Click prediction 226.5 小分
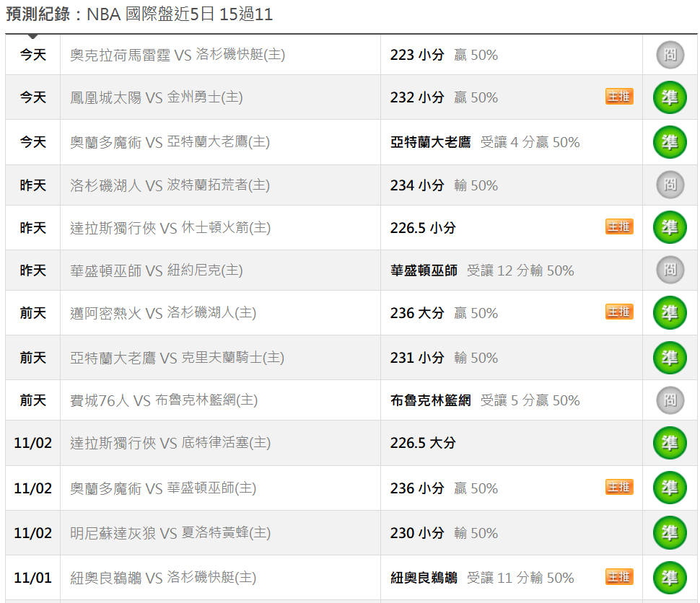700x603 pixels. [423, 228]
